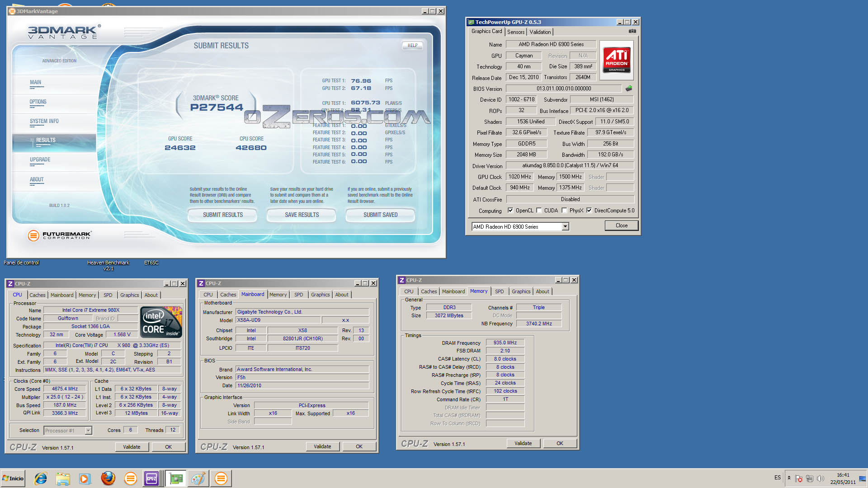
Task: Click the GPU-Z screenshot camera icon
Action: (x=632, y=31)
